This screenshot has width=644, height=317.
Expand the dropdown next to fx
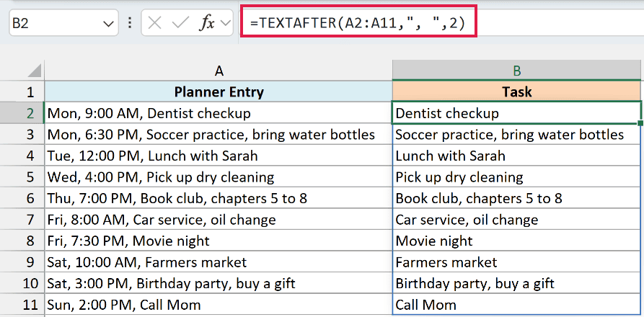tap(226, 23)
